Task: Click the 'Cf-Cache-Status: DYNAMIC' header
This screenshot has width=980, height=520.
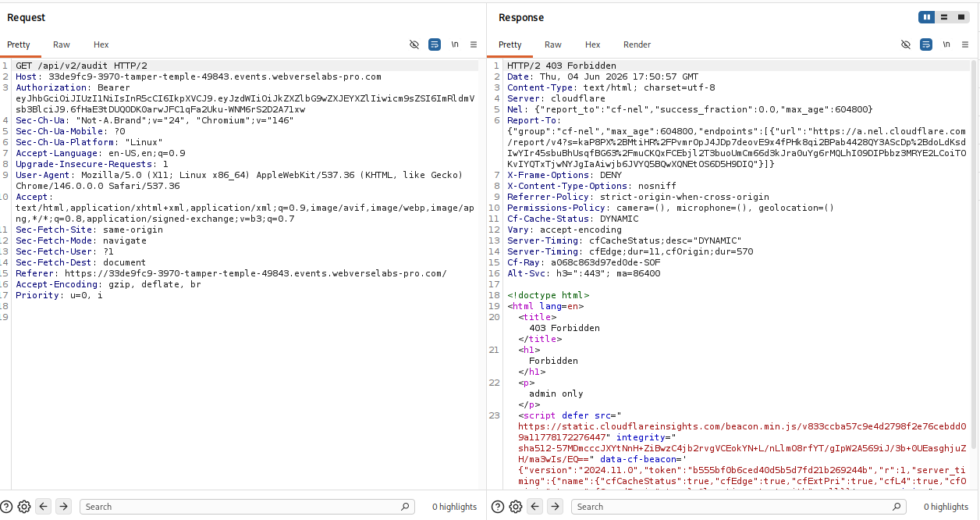Action: click(573, 219)
